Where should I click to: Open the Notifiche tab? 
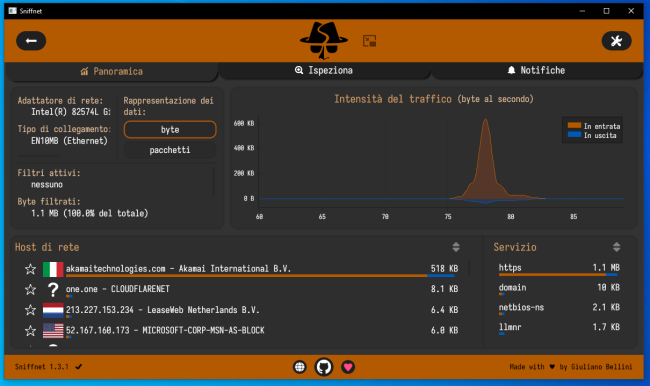click(x=536, y=70)
